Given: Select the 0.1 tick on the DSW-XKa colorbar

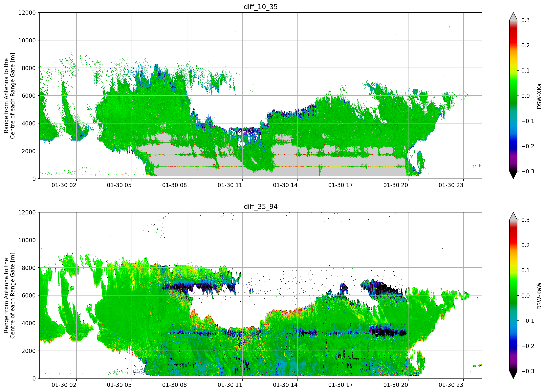Looking at the screenshot, I should pyautogui.click(x=526, y=71).
